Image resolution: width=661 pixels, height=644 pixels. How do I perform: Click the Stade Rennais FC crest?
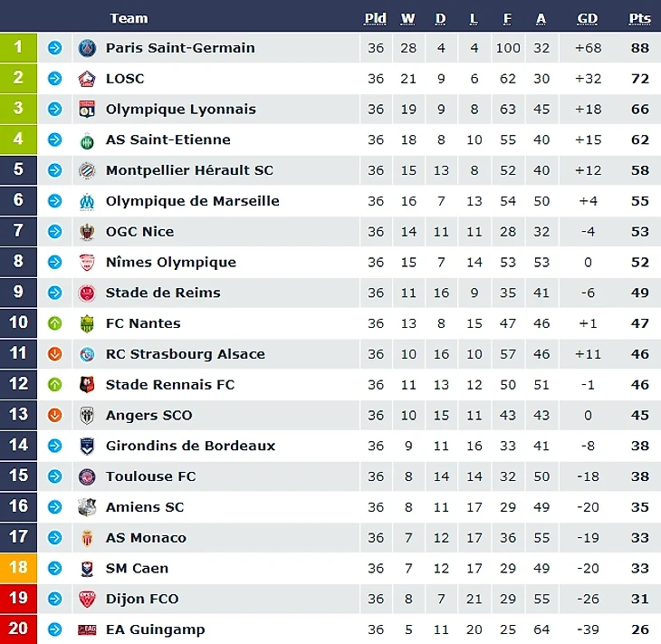tap(87, 385)
